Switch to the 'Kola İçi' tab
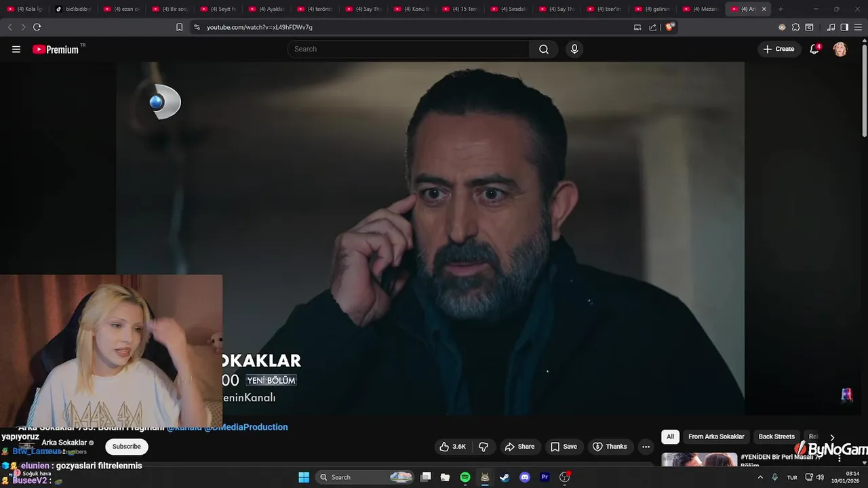This screenshot has height=488, width=868. coord(24,9)
